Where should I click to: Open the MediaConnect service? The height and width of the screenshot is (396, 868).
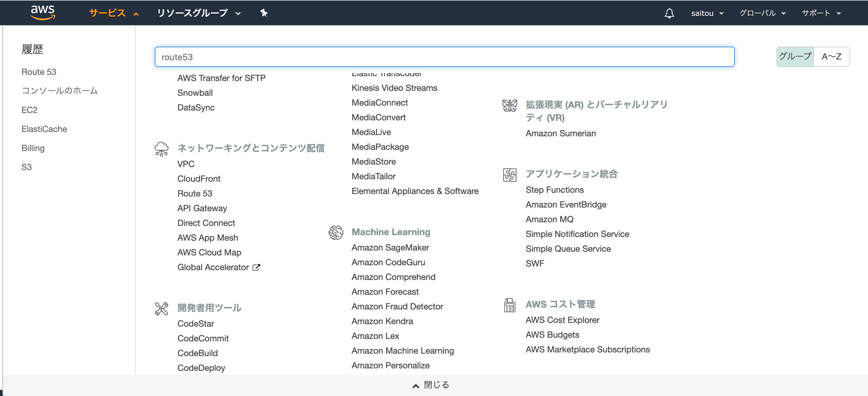coord(379,103)
